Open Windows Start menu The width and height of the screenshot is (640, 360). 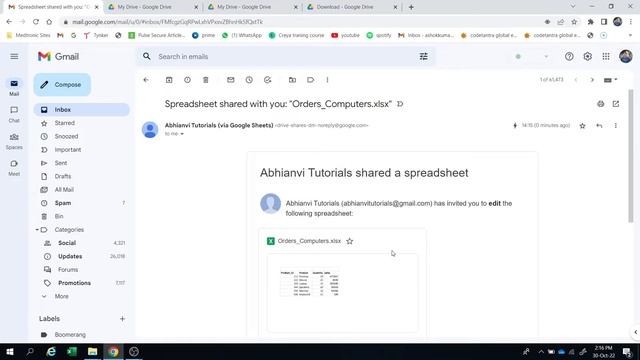tap(10, 351)
